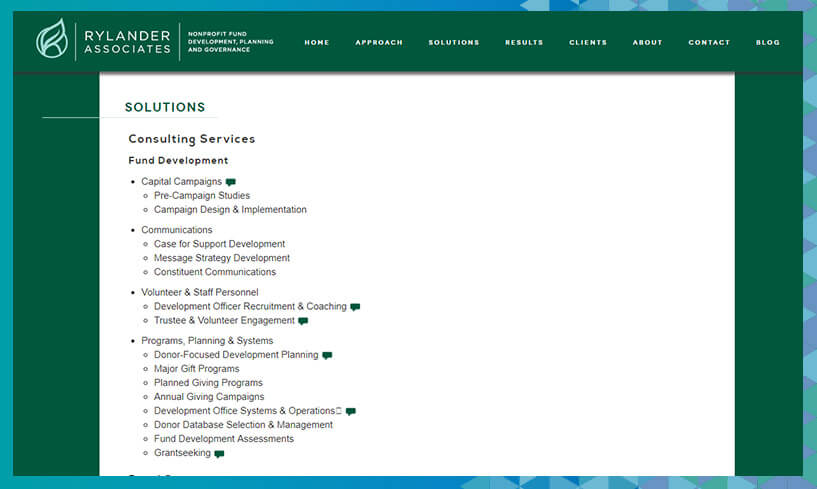Click the Rylander Associates name text
This screenshot has height=489, width=817.
pyautogui.click(x=127, y=42)
